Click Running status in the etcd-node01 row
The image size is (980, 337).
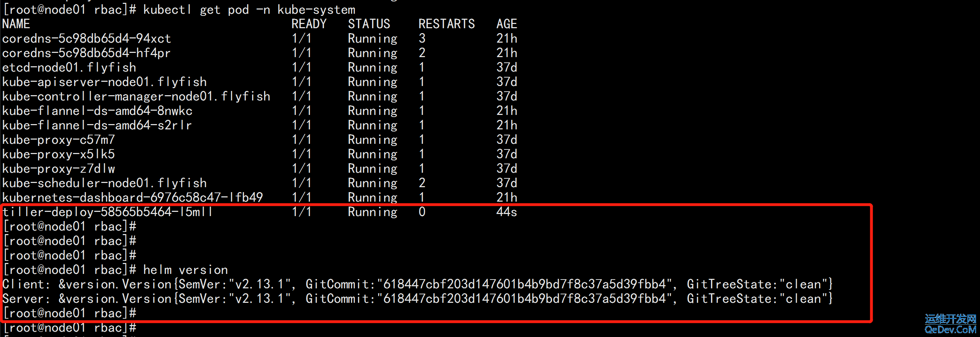point(373,67)
